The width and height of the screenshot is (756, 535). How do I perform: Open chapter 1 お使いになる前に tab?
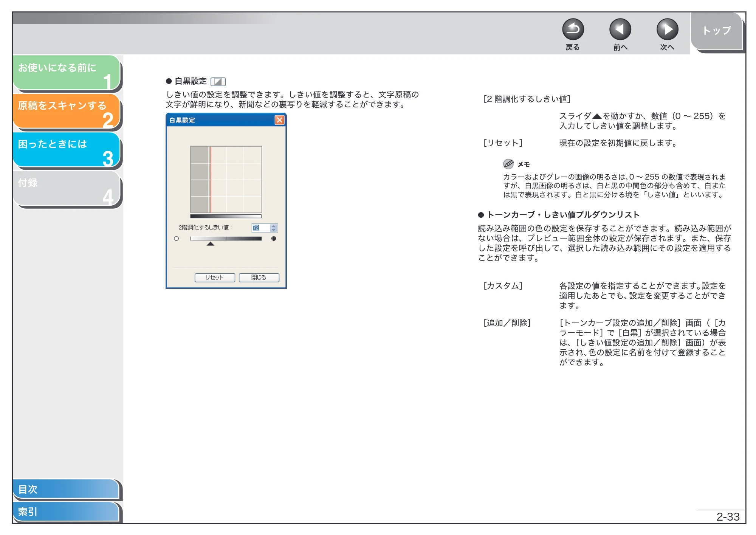(67, 73)
